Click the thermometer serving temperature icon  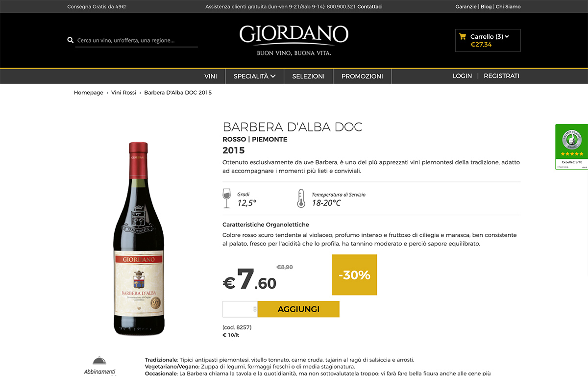(x=301, y=199)
